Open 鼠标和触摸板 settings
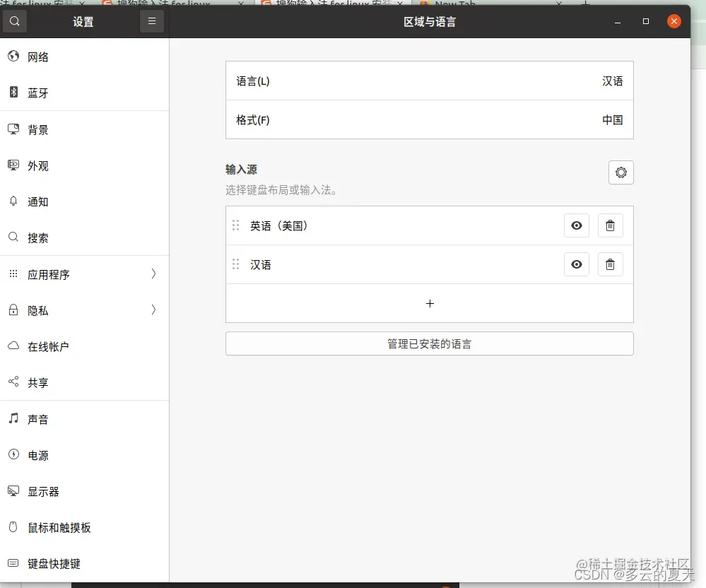 pos(85,527)
